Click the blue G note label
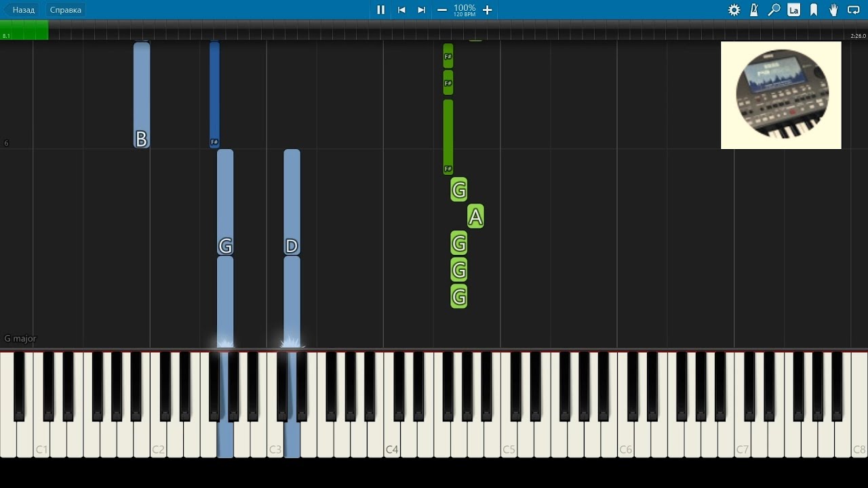 (225, 246)
